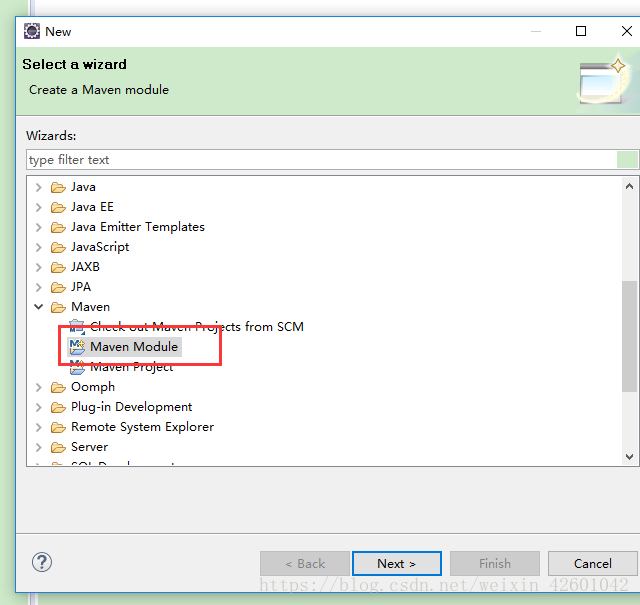Click the Maven Module wizard icon
Viewport: 640px width, 605px height.
[77, 347]
